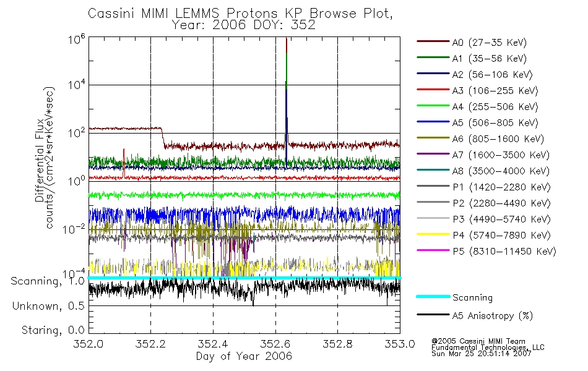Viewport: 588px width, 371px height.
Task: Click the tall flux spike near 352.63
Action: tap(287, 101)
